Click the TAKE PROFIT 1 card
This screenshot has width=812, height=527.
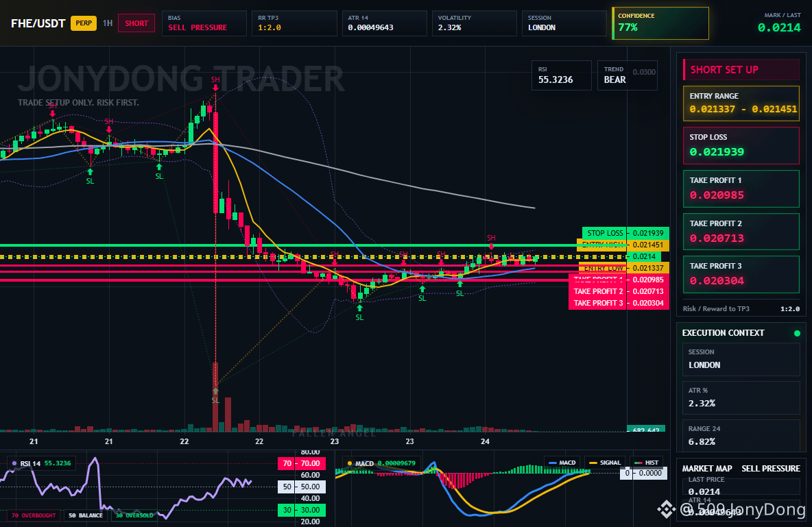tap(741, 188)
